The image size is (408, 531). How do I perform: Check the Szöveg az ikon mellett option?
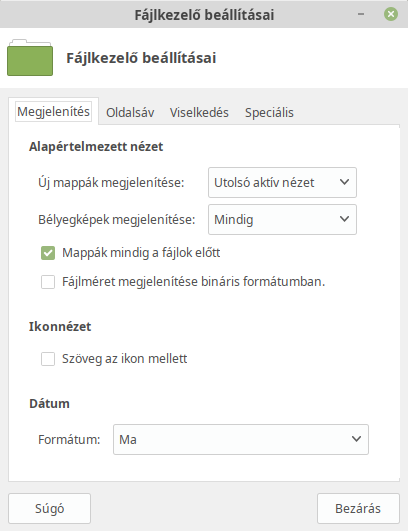click(x=48, y=359)
